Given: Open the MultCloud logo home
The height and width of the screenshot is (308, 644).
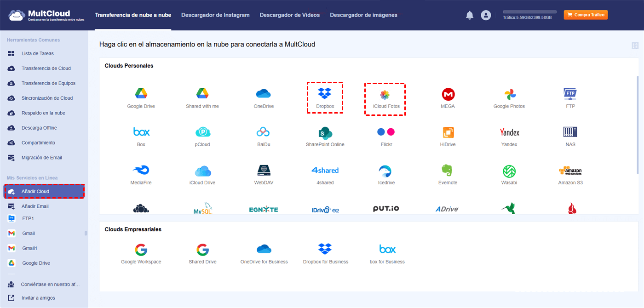Looking at the screenshot, I should (46, 15).
